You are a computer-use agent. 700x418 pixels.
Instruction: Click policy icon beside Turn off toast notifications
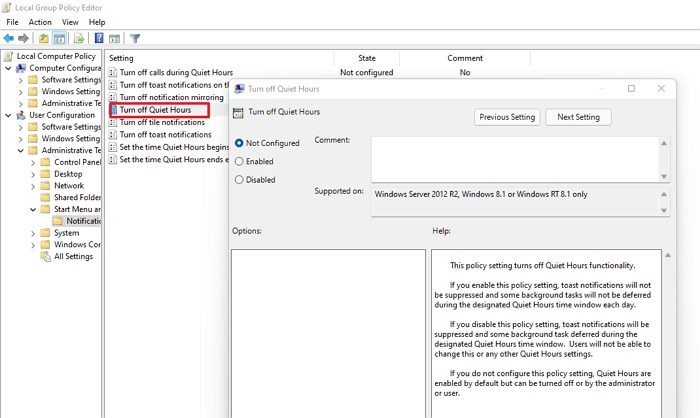pos(113,134)
